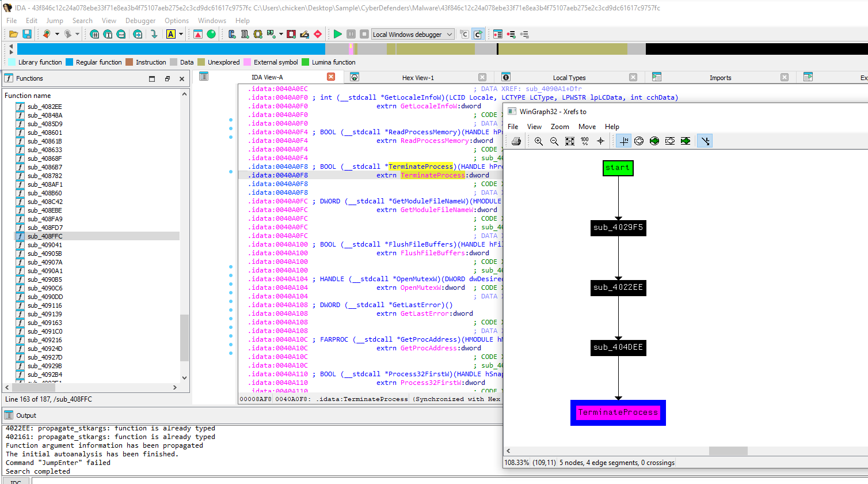This screenshot has height=484, width=868.
Task: Open the Debugger menu
Action: coord(140,21)
